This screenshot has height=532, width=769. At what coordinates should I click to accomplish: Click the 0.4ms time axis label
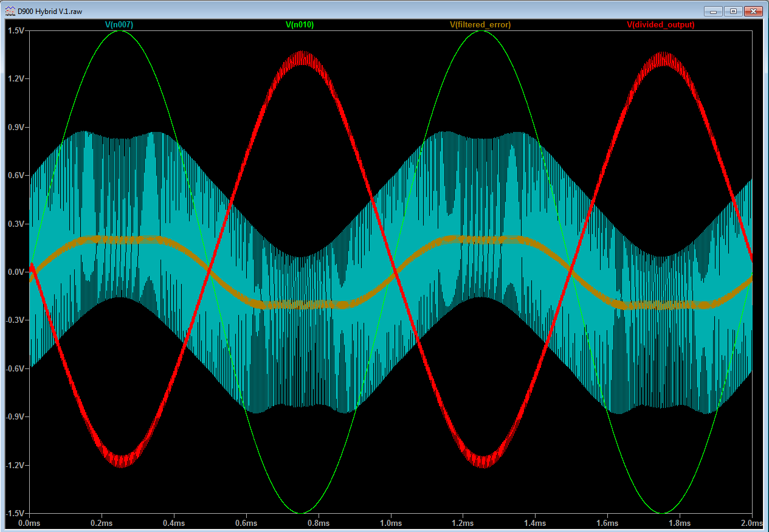(174, 523)
